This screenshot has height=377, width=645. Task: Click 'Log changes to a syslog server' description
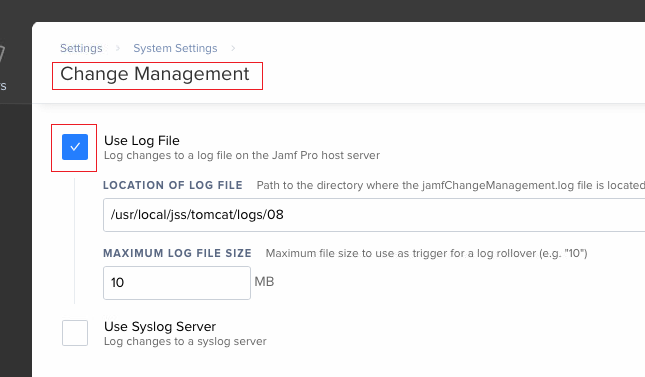(185, 341)
